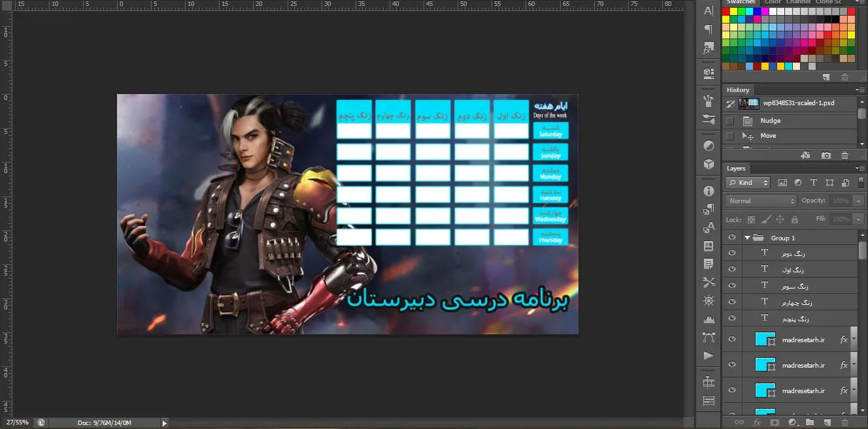
Task: Select the زنگ اول text layer
Action: (x=790, y=269)
